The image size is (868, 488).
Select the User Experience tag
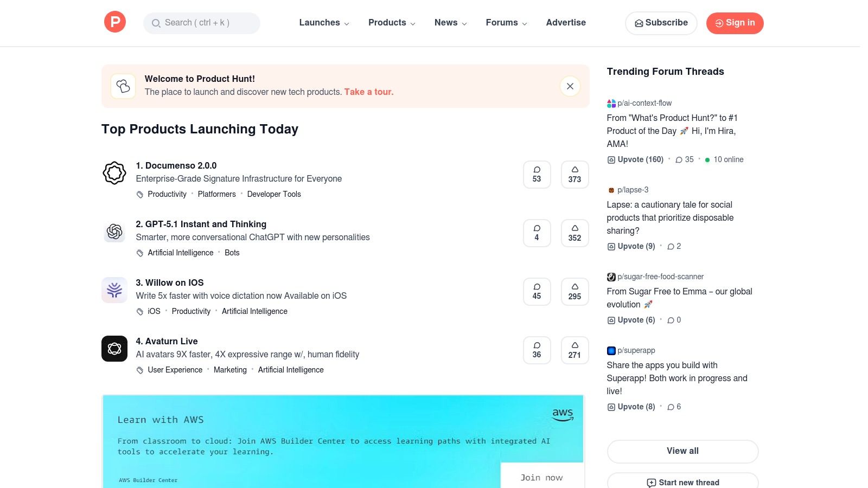175,370
